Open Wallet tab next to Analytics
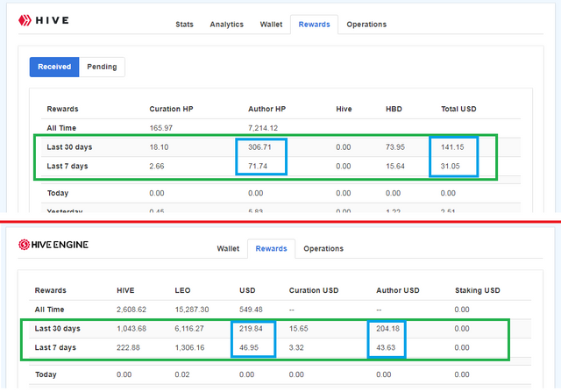The height and width of the screenshot is (392, 561). [271, 25]
